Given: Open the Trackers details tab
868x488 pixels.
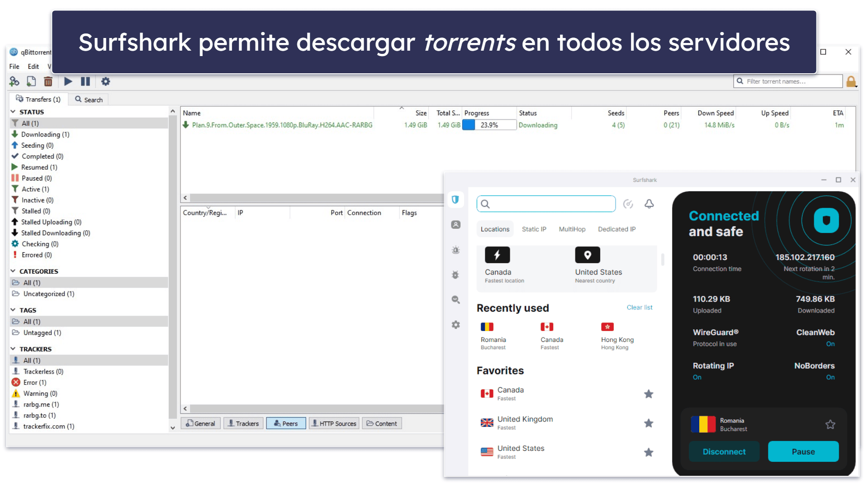Looking at the screenshot, I should click(243, 423).
